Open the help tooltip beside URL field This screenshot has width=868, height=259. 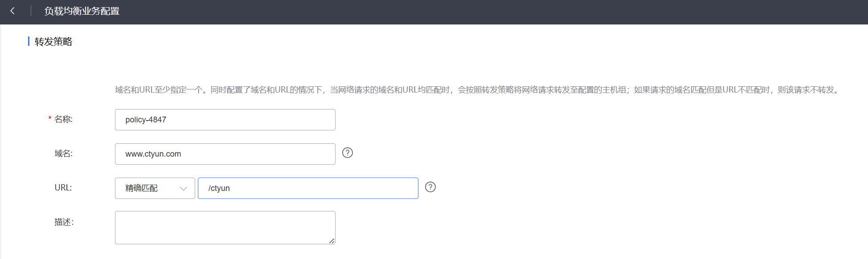(430, 187)
